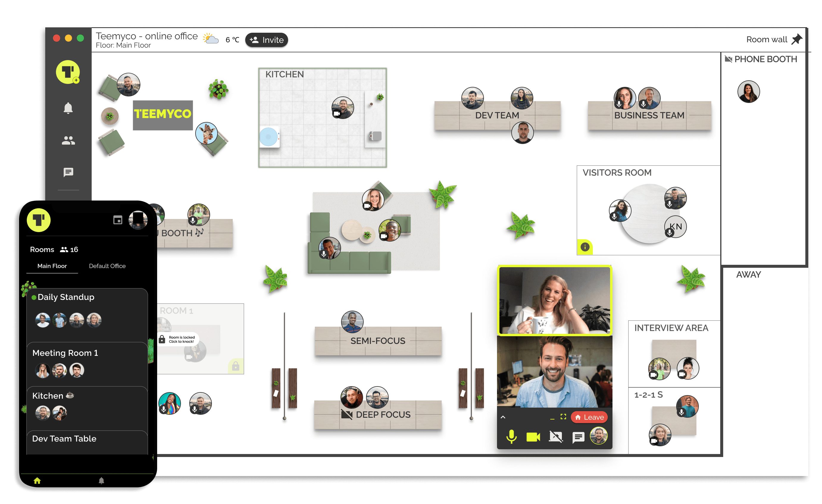Viewport: 822px width, 504px height.
Task: Expand the Daily Standup room card
Action: coord(66,297)
